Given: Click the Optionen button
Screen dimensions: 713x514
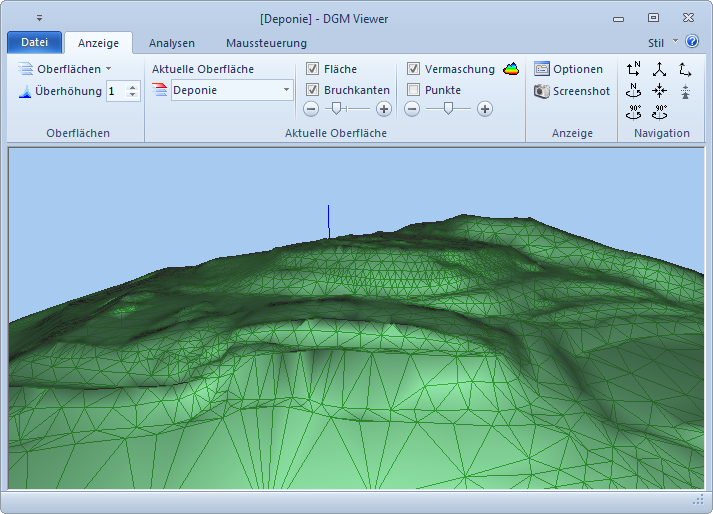Looking at the screenshot, I should [x=569, y=69].
